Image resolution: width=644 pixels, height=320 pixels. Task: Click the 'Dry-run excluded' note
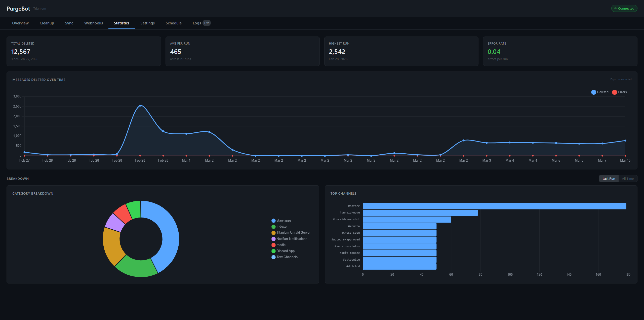621,79
